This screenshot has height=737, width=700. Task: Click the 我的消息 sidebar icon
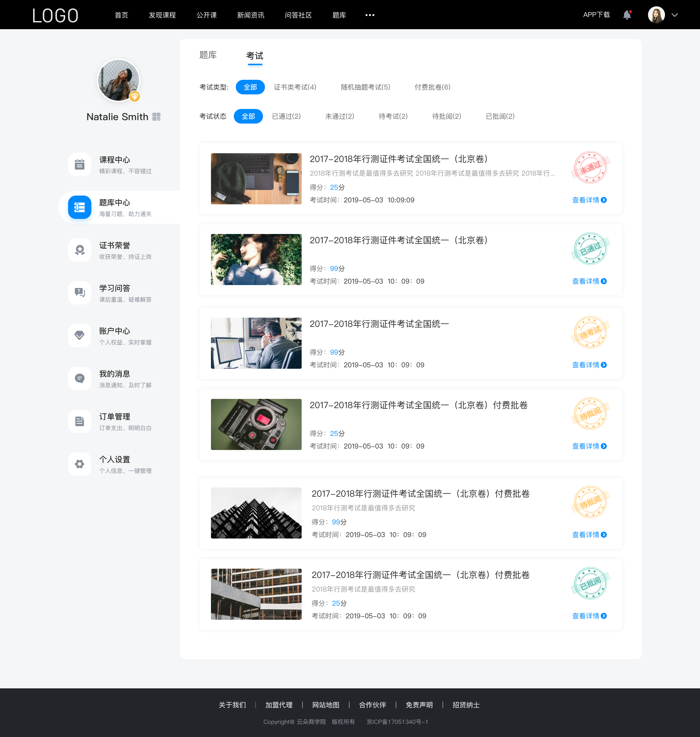[79, 379]
